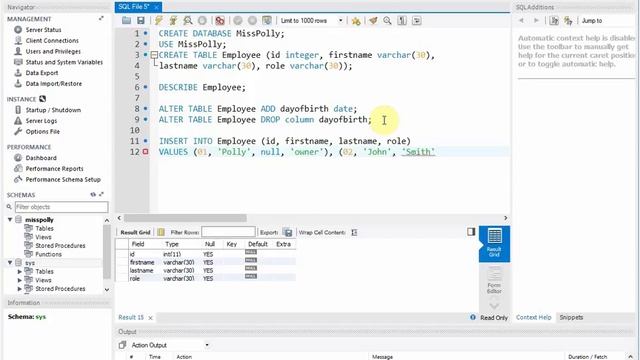Close the Result 15 tab
640x360 pixels.
click(x=150, y=318)
